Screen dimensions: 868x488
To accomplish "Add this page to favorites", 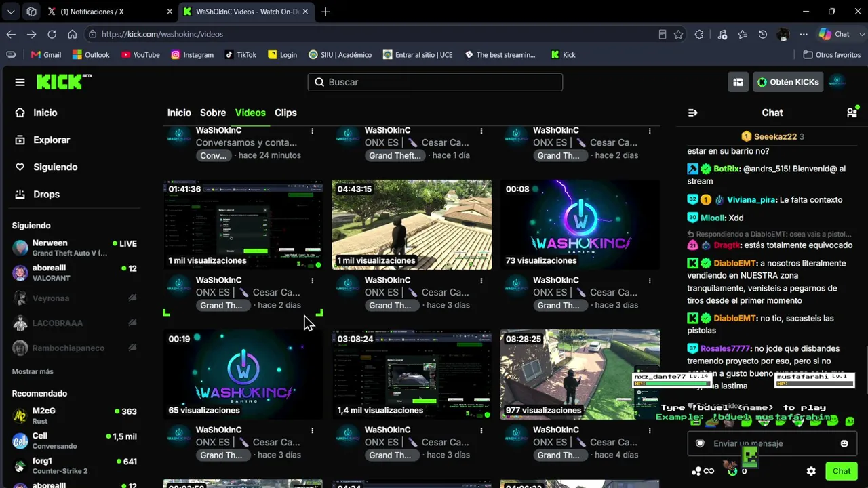I will [x=678, y=34].
